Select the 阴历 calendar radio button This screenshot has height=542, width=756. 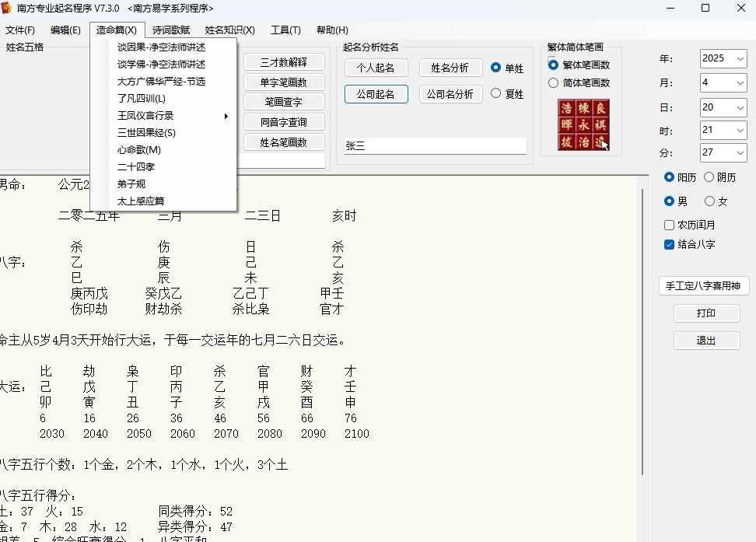pos(709,177)
